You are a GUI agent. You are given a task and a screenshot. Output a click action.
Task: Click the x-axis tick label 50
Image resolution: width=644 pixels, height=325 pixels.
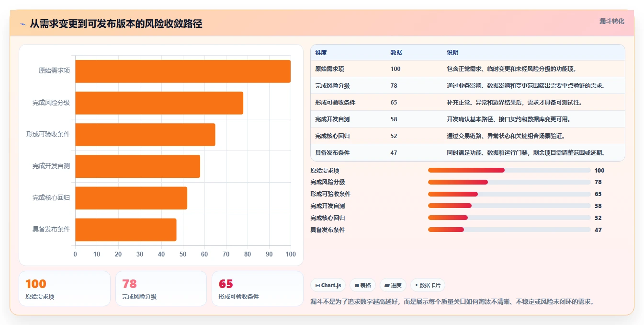pyautogui.click(x=183, y=255)
